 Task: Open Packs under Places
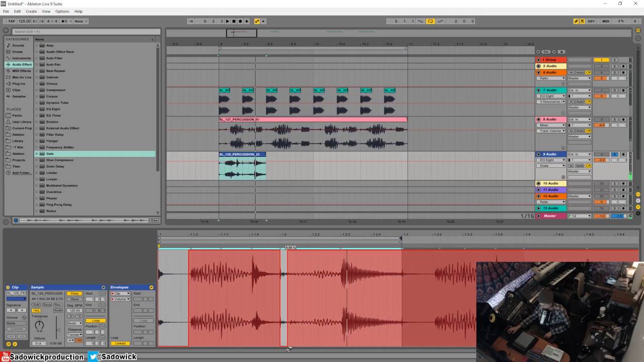(17, 115)
